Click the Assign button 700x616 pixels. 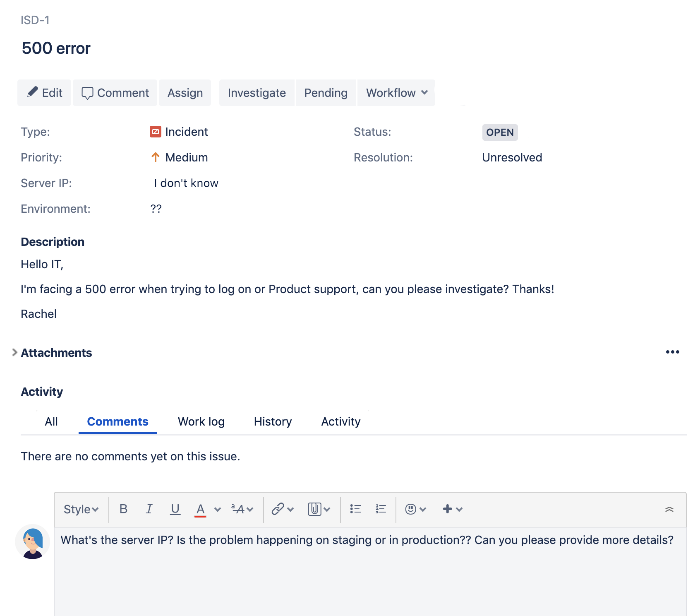[x=185, y=93]
